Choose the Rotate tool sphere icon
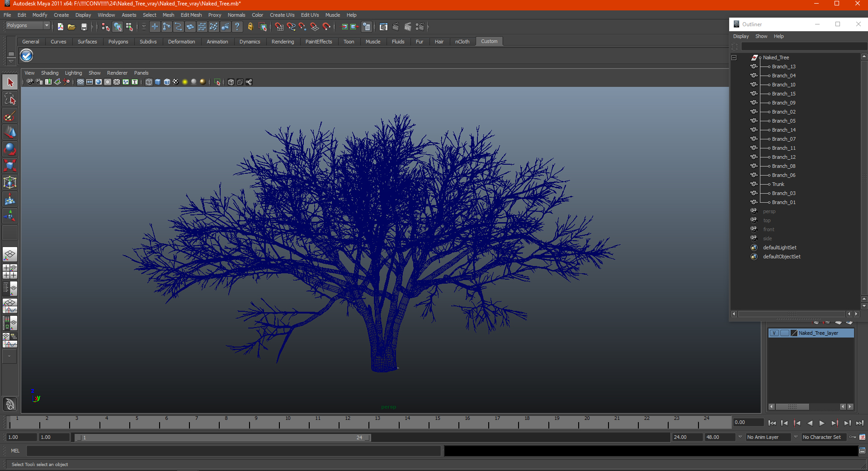 pyautogui.click(x=10, y=149)
